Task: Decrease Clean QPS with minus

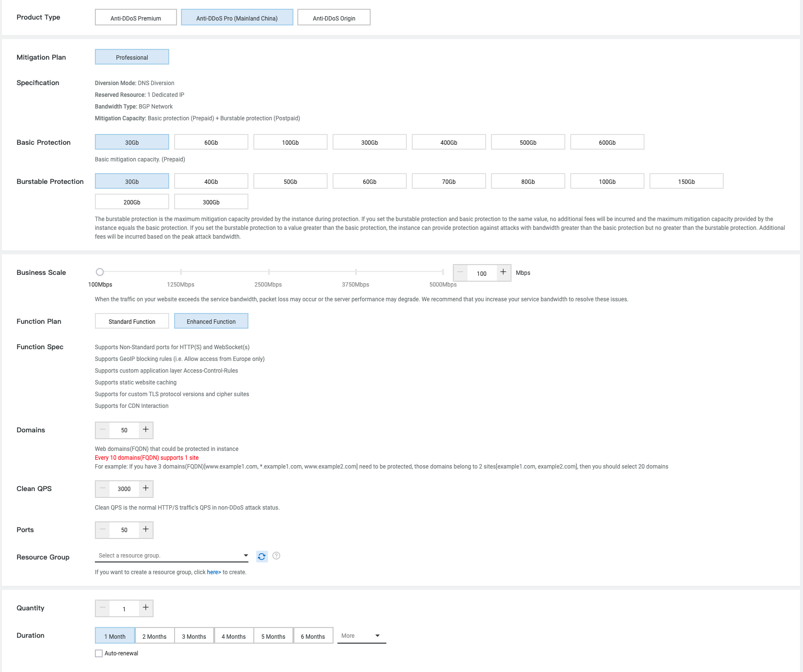Action: pos(103,488)
